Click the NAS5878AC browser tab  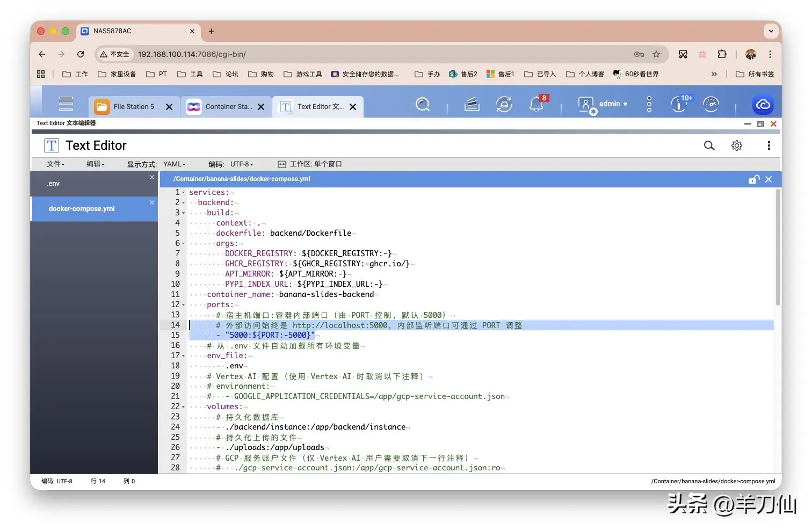pos(139,31)
